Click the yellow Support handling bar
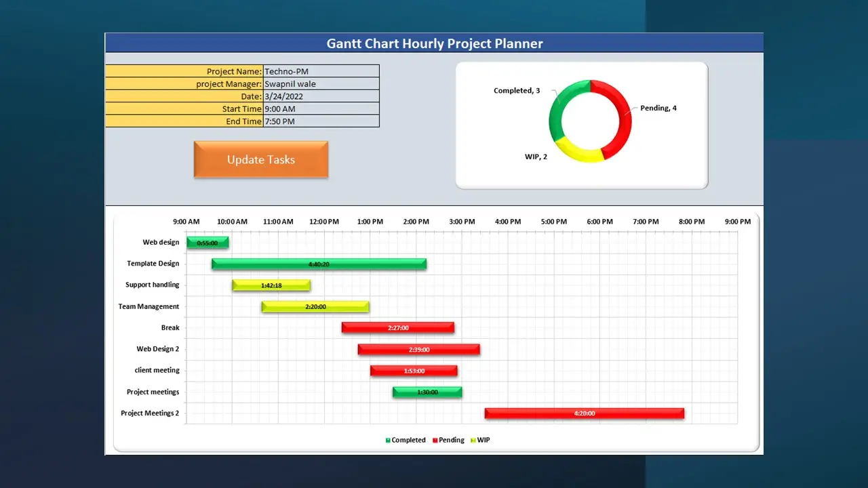This screenshot has height=488, width=868. tap(271, 285)
